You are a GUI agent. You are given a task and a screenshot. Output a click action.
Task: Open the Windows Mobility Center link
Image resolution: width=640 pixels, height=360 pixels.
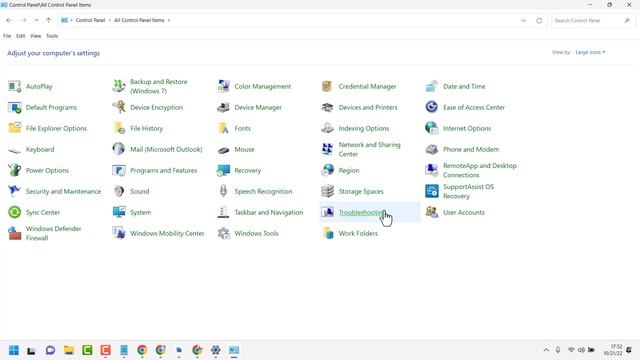(x=167, y=233)
